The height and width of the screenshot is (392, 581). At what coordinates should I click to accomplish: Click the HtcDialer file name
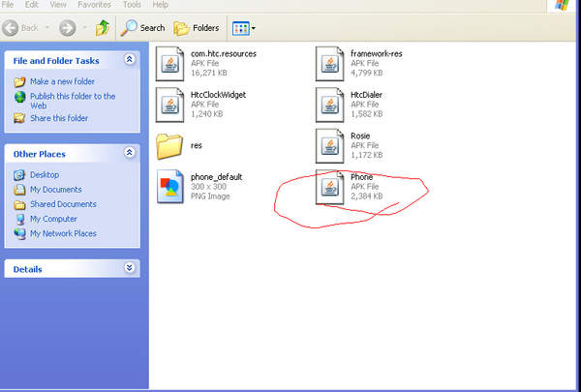pos(366,95)
